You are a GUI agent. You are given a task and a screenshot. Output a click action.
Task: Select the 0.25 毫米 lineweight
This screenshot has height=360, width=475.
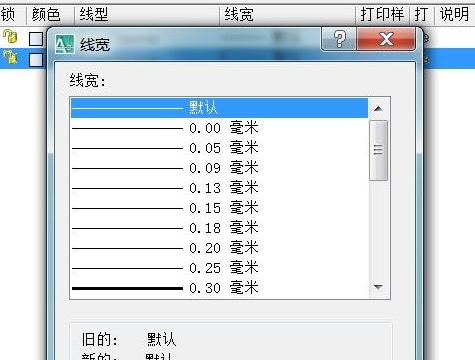[x=219, y=268]
